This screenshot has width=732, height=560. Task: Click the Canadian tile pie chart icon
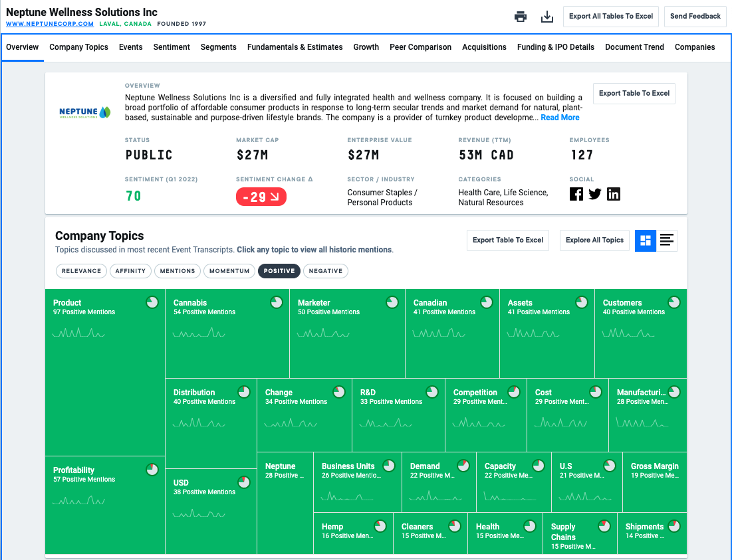[x=487, y=303]
